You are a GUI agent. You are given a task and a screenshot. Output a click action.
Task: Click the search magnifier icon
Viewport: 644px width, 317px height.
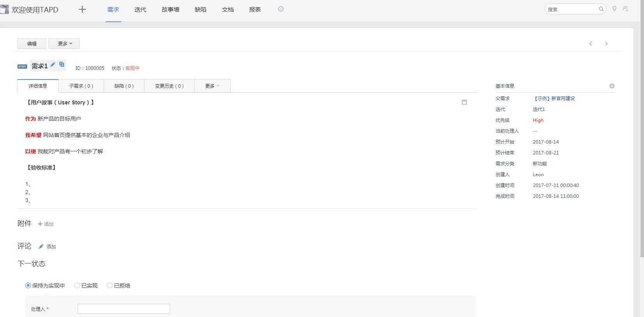point(601,9)
